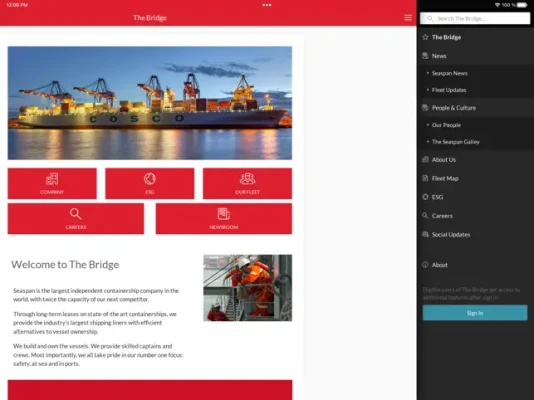Focus the Search The Bridge field
Screen dimensions: 534x400
coord(475,18)
